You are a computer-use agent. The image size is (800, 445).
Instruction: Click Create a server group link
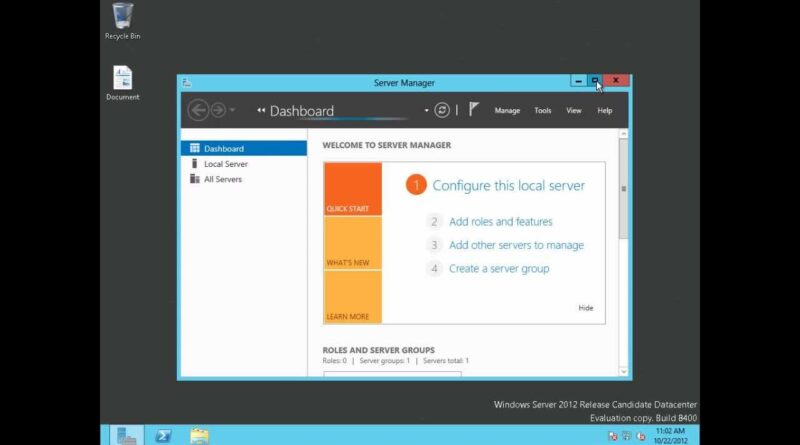coord(499,268)
